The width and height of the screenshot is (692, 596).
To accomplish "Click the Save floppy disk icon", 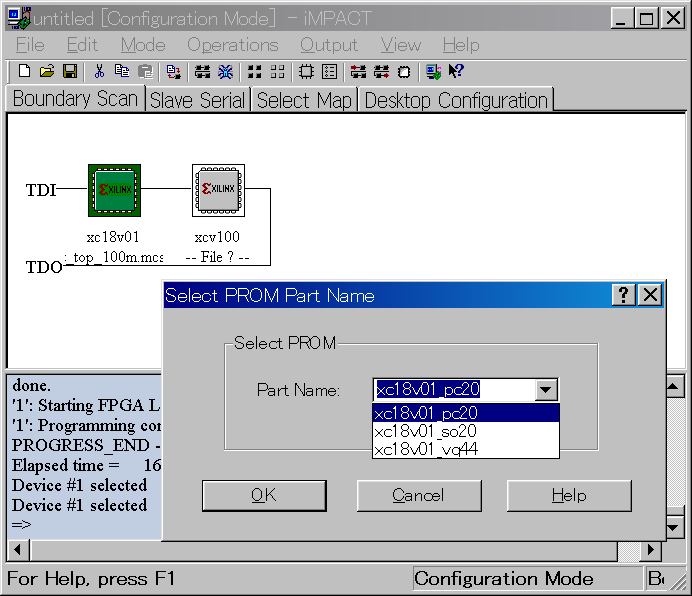I will (x=70, y=71).
